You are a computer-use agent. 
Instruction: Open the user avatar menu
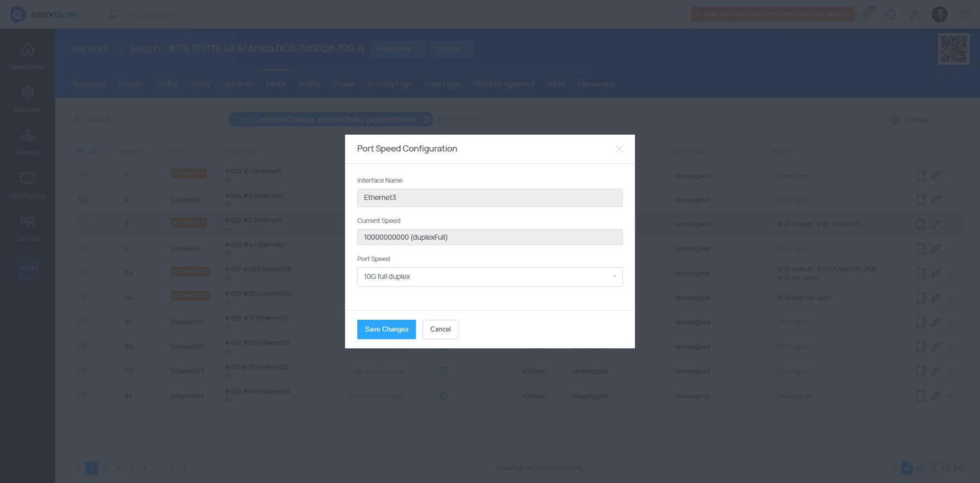940,14
